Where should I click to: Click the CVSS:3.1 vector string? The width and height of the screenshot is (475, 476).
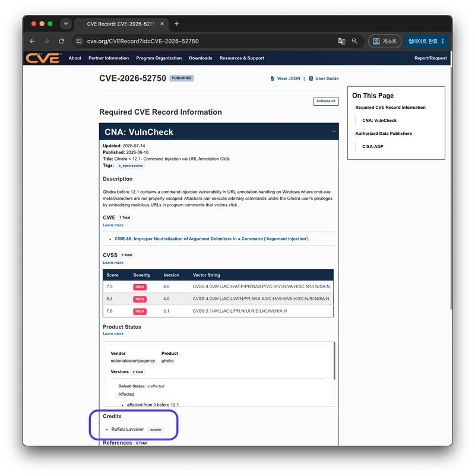tap(240, 311)
